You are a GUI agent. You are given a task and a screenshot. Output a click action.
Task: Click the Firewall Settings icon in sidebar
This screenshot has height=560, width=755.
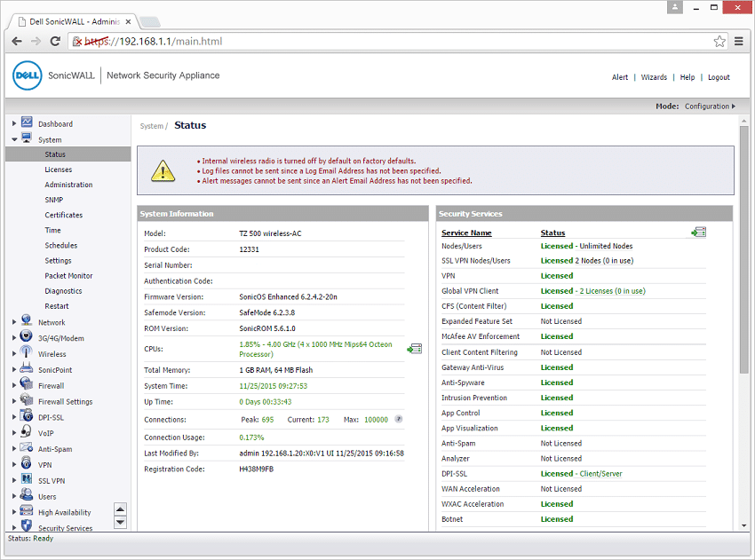[27, 399]
